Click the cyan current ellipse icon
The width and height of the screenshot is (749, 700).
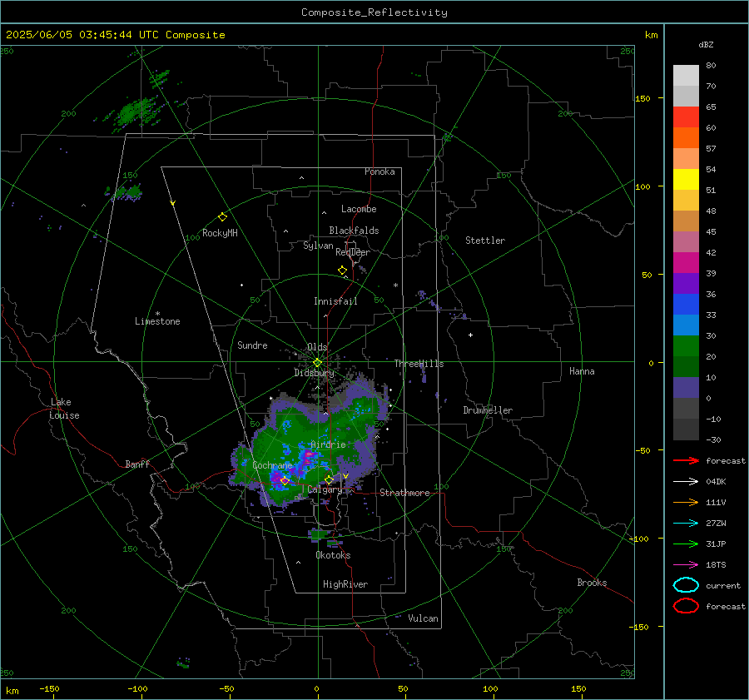point(686,585)
